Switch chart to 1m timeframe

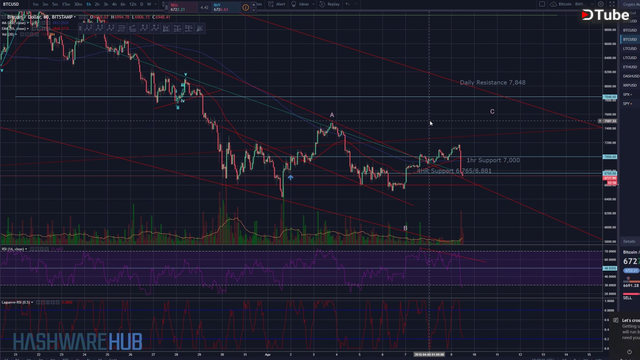click(36, 4)
